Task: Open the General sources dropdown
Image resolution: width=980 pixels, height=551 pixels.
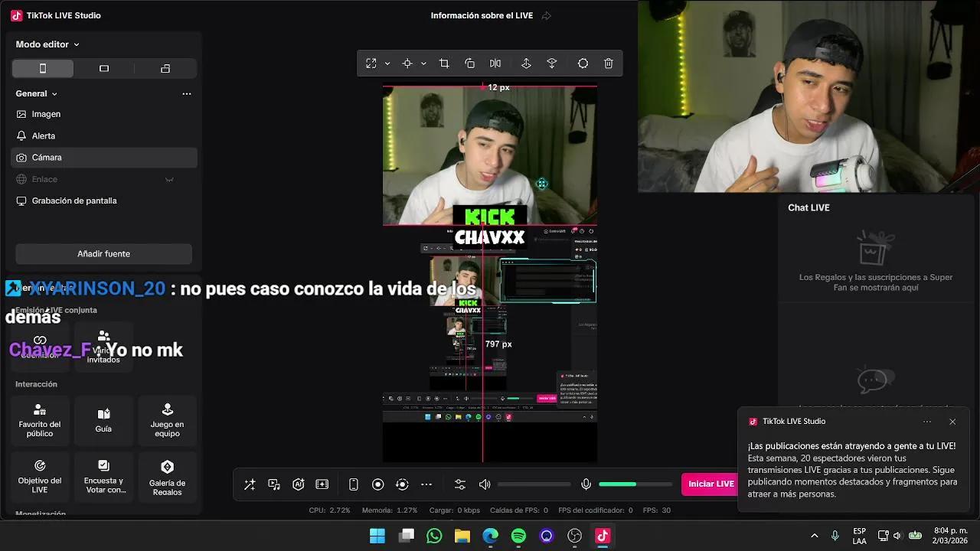Action: 36,93
